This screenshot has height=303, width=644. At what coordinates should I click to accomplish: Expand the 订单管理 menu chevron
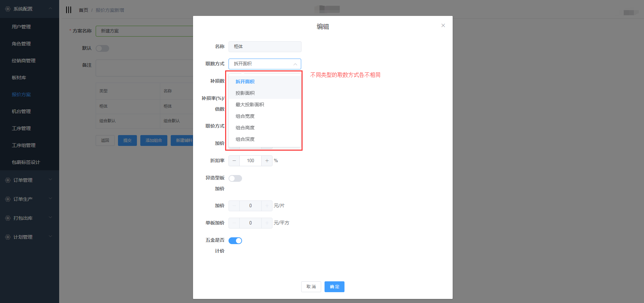[x=50, y=180]
